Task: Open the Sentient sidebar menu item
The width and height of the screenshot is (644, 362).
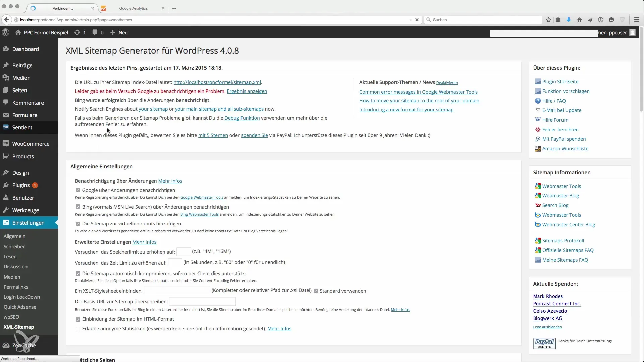Action: [x=29, y=127]
